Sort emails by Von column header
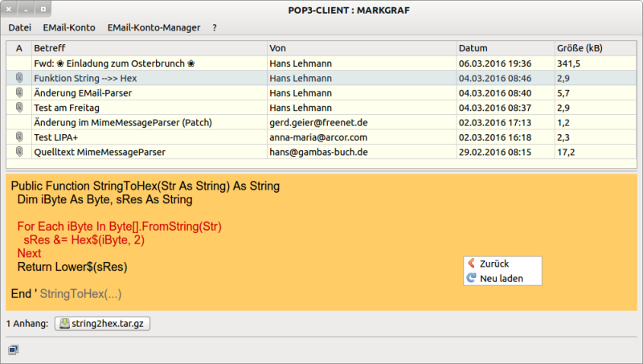The width and height of the screenshot is (643, 364). (x=361, y=48)
